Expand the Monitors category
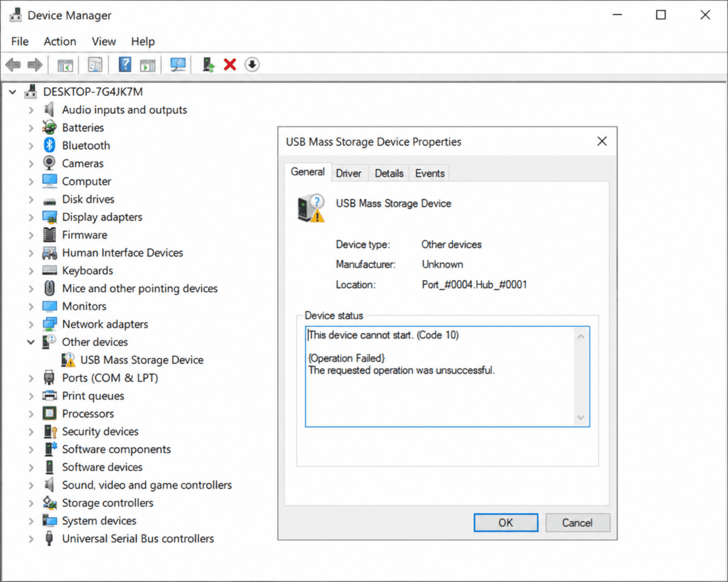728x582 pixels. point(31,306)
